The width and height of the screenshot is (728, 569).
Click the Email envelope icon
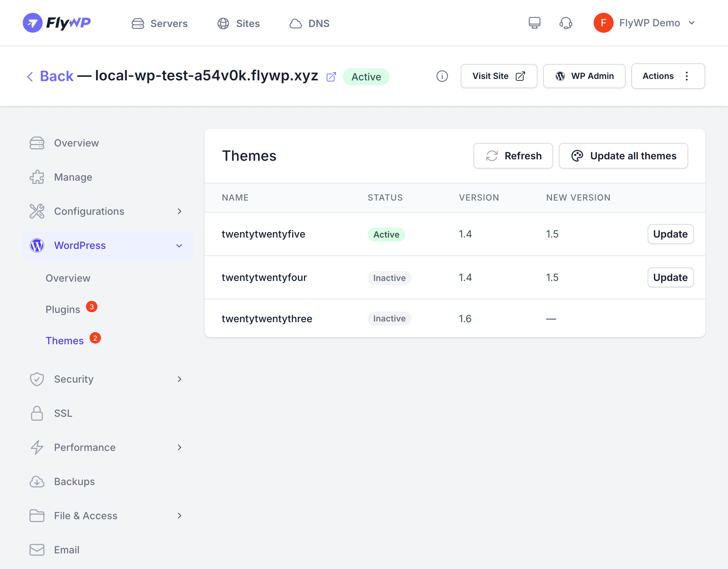pos(37,550)
